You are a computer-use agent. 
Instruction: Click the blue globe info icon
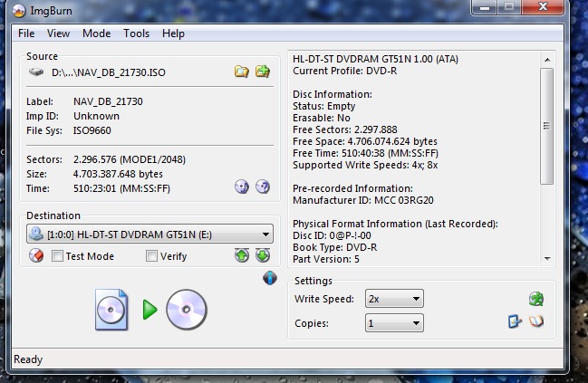tap(270, 278)
